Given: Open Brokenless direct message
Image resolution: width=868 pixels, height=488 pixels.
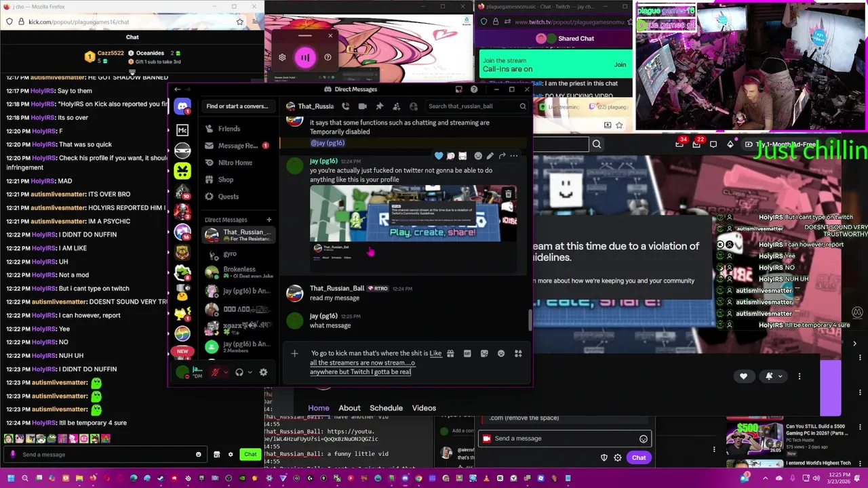Looking at the screenshot, I should [x=239, y=272].
